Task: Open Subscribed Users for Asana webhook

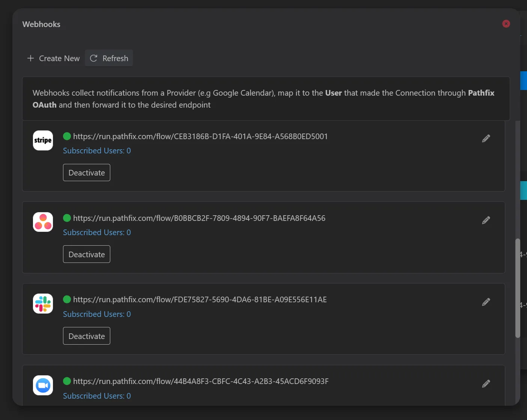Action: click(97, 232)
